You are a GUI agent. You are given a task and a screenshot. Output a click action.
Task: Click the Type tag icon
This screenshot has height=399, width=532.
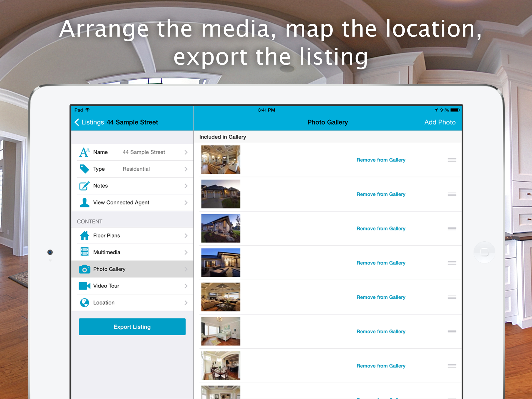pyautogui.click(x=85, y=169)
